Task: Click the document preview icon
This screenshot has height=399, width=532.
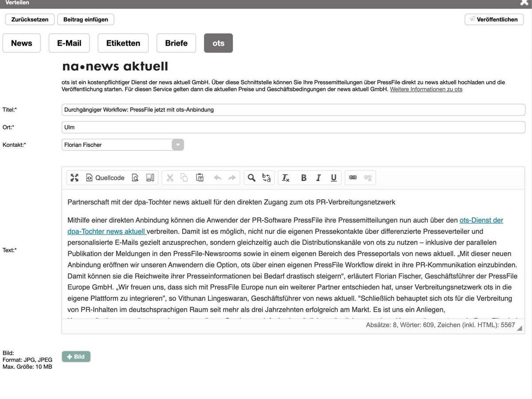Action: (135, 178)
